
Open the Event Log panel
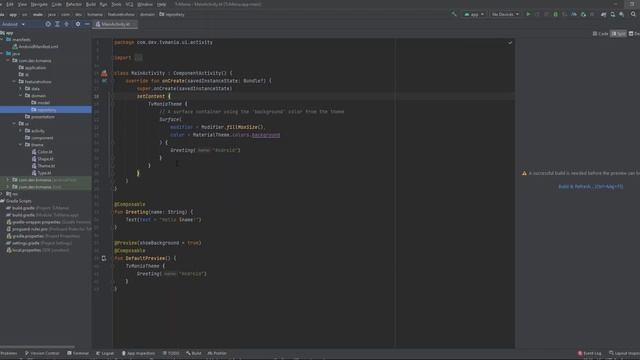coord(590,353)
